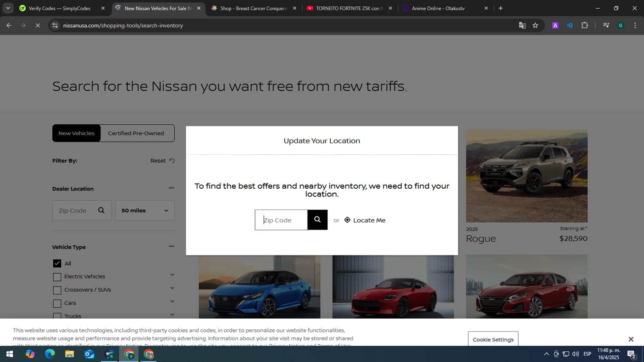
Task: Check the Trucks checkbox
Action: point(57,316)
